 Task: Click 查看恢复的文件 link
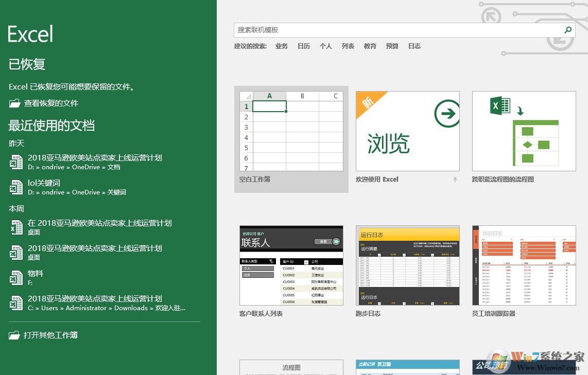[x=51, y=103]
